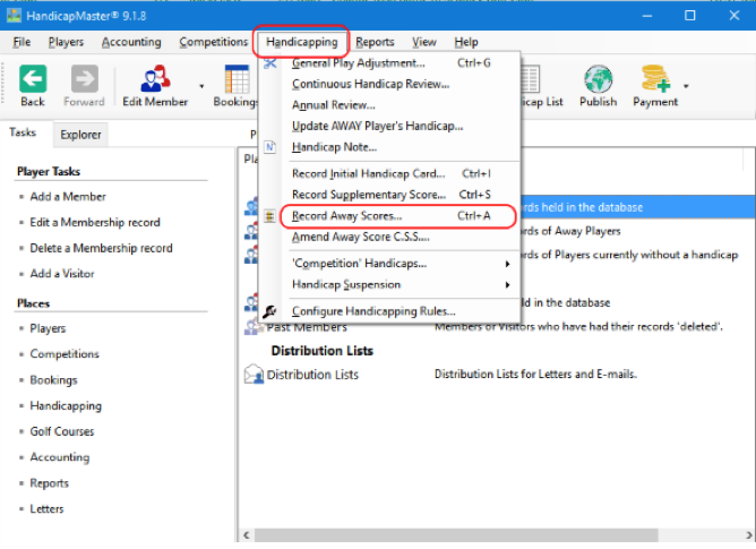
Task: Maximize the HandicapMaster window
Action: click(690, 15)
